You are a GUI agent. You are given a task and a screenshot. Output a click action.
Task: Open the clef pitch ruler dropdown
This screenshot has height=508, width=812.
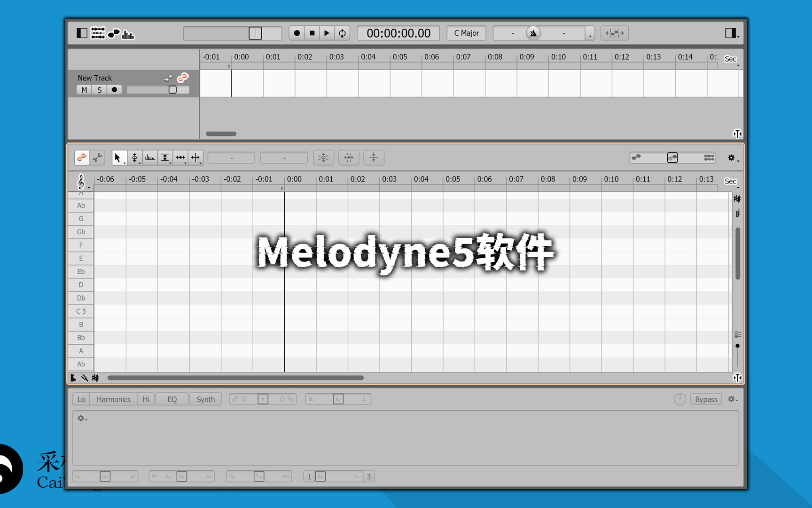coord(82,182)
